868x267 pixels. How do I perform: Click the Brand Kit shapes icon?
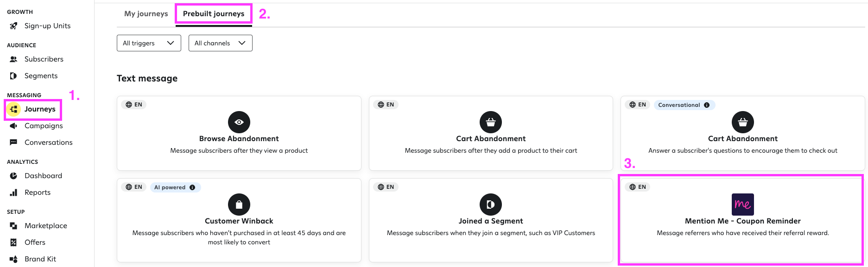13,259
